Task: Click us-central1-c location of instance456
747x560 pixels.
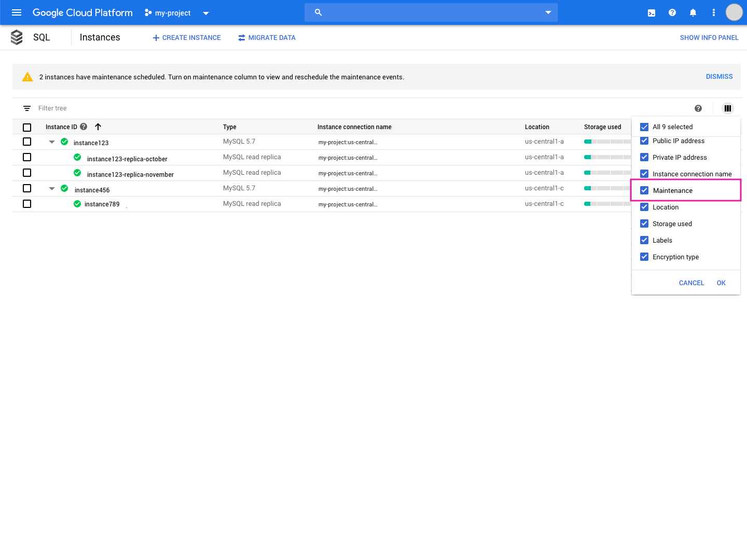Action: [544, 188]
